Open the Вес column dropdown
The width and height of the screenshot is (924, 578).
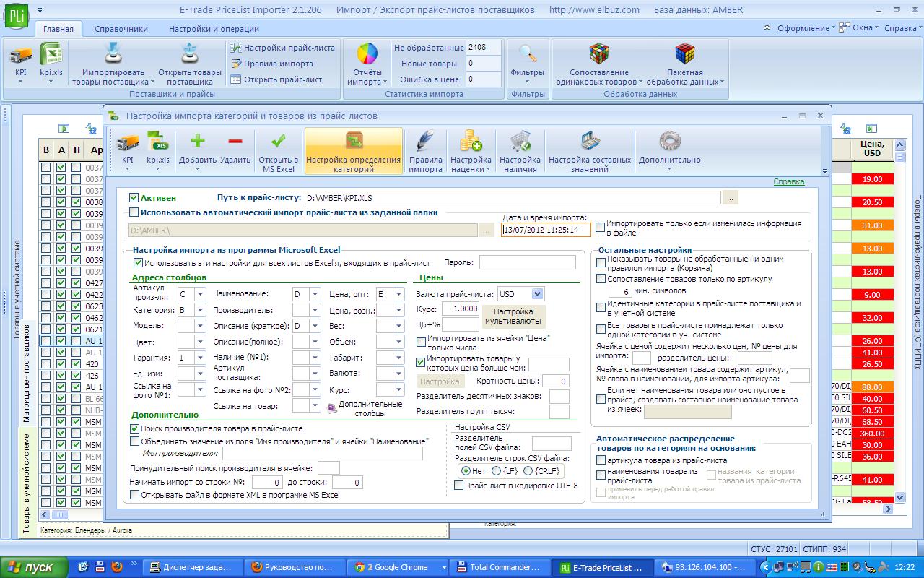(x=398, y=326)
